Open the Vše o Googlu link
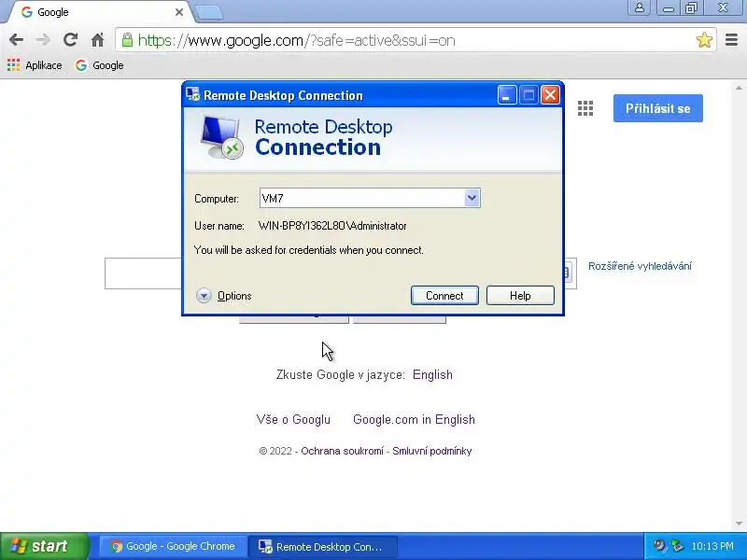This screenshot has height=560, width=747. pyautogui.click(x=293, y=419)
